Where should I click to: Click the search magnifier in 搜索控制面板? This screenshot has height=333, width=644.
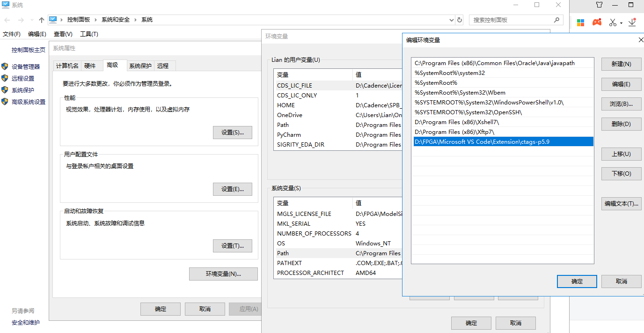[556, 20]
